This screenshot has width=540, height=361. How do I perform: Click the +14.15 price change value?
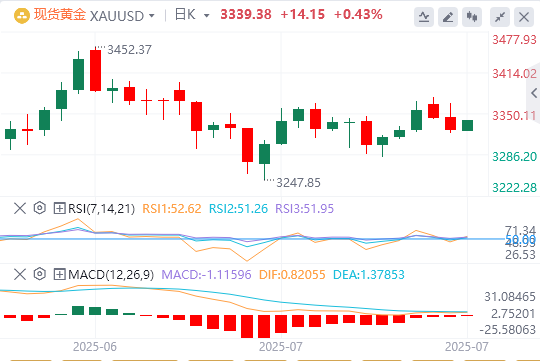(302, 15)
